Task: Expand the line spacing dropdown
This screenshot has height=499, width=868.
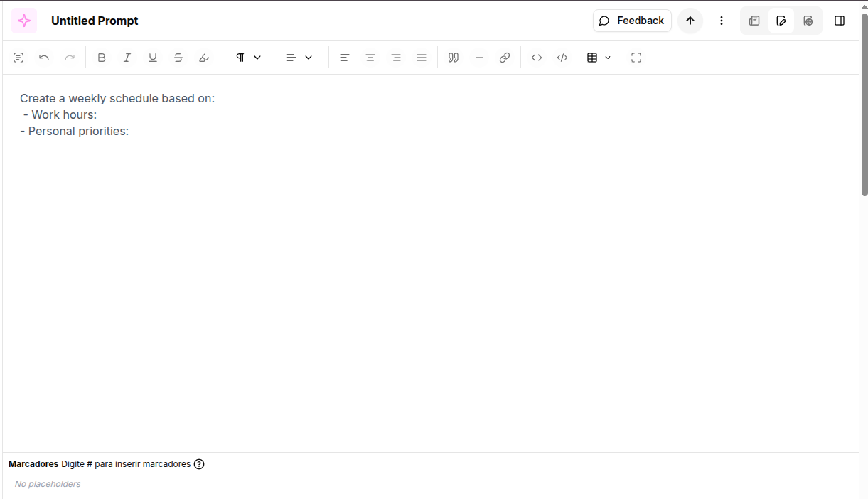Action: click(299, 58)
